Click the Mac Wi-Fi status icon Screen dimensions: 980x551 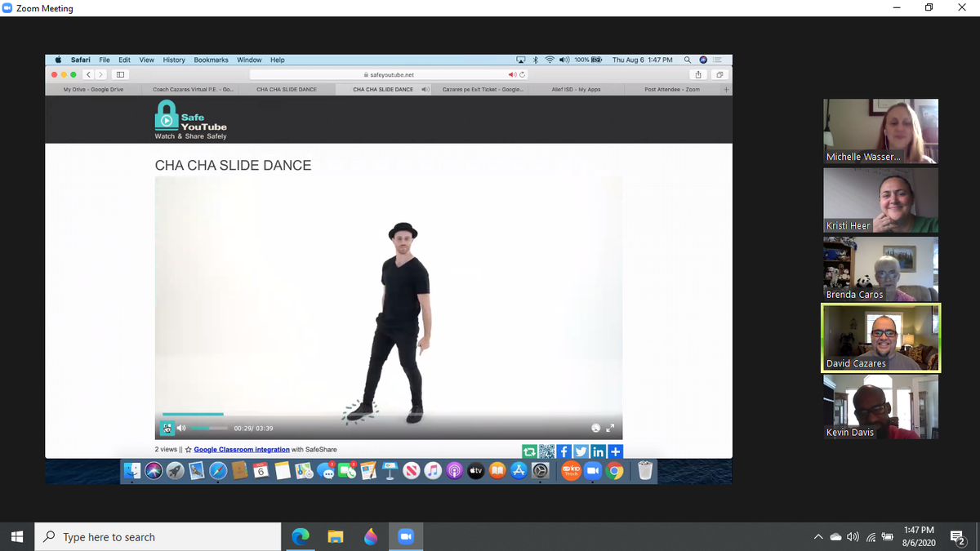(550, 60)
